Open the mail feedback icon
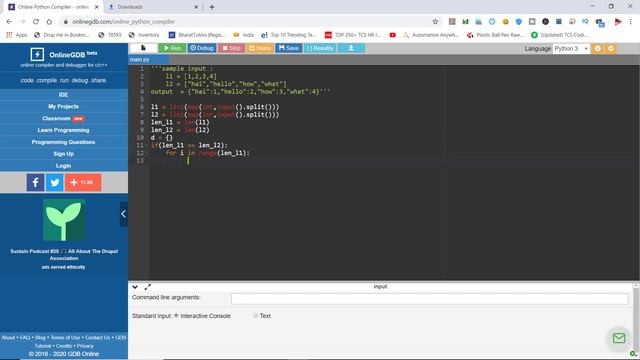Image resolution: width=640 pixels, height=360 pixels. tap(619, 338)
